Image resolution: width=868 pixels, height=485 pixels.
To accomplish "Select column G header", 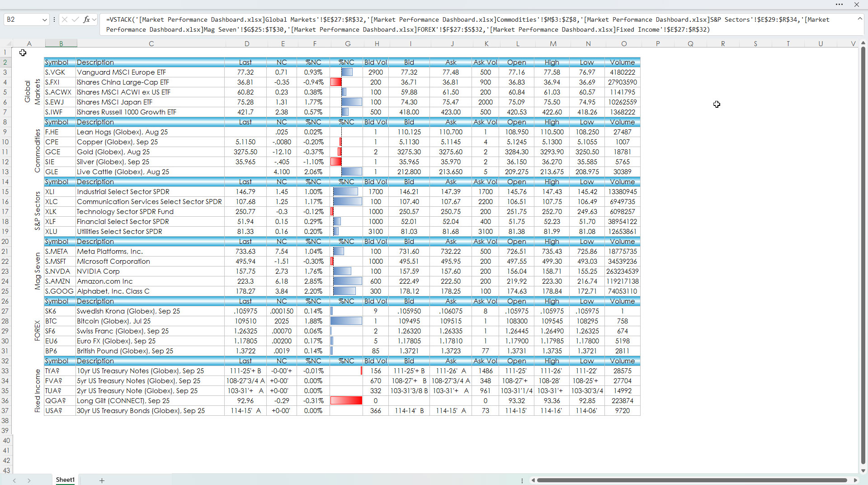I will tap(347, 43).
